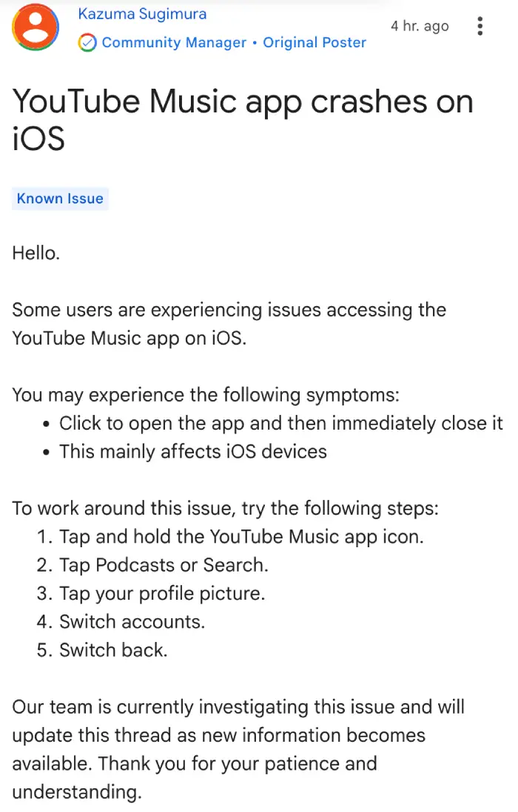Click the "mainly affects iOS devices" bullet

click(193, 451)
